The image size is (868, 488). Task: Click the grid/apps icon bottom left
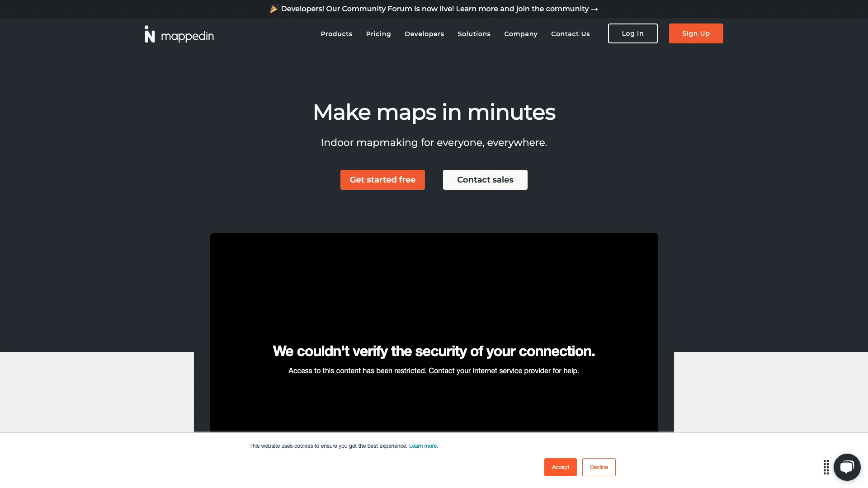(x=826, y=467)
